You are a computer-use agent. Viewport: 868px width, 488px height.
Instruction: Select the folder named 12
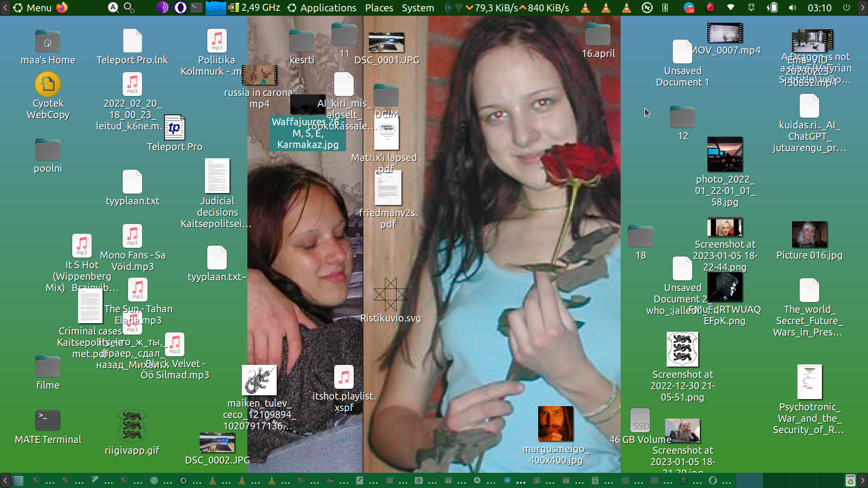point(682,123)
